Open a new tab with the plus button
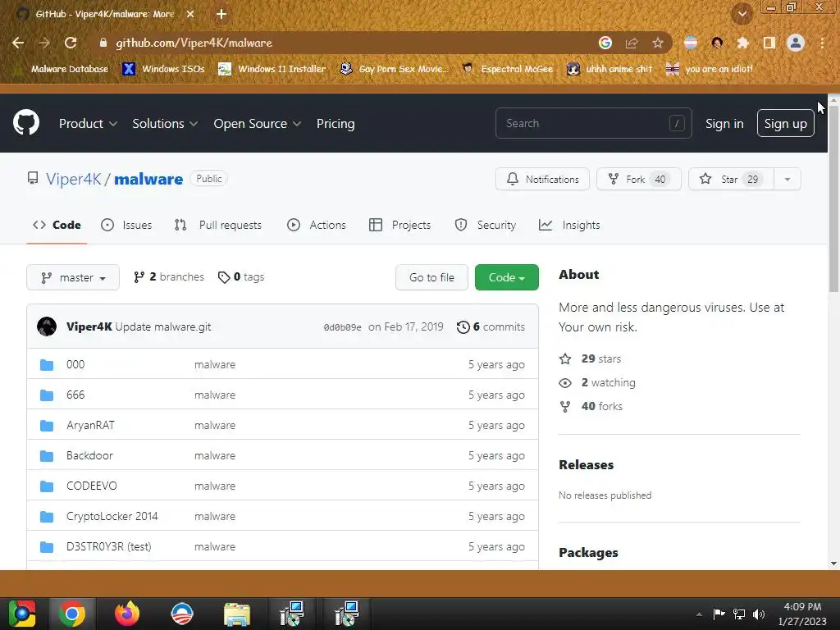 [221, 14]
